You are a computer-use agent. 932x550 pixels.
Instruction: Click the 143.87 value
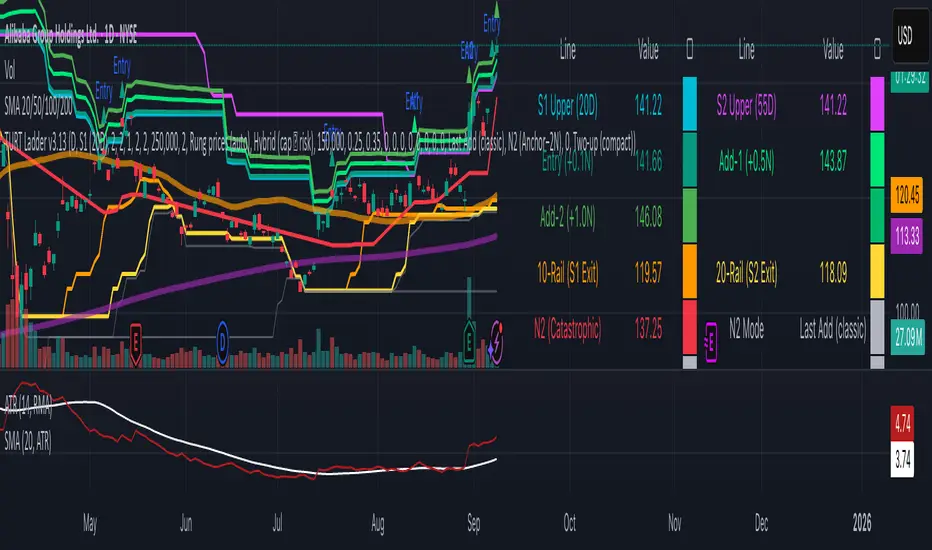pos(833,161)
